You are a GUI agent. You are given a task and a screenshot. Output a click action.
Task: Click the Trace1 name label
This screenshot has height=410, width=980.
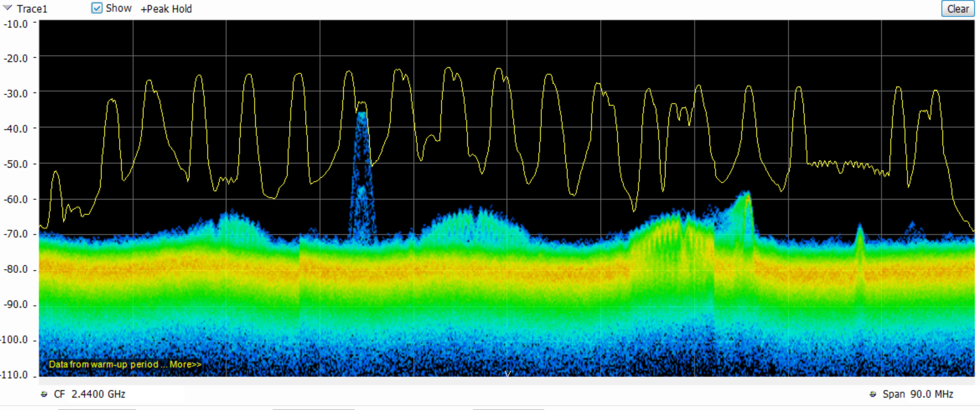pos(32,9)
